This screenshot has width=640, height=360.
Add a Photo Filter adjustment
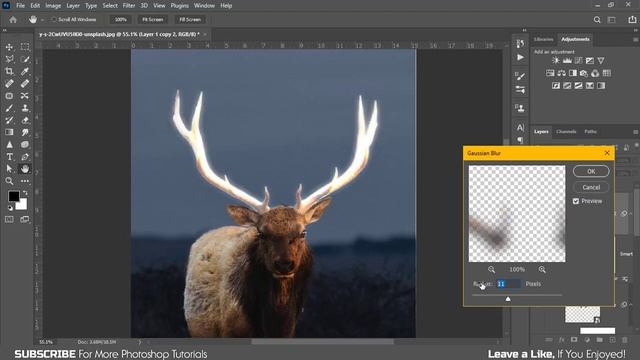[x=584, y=73]
